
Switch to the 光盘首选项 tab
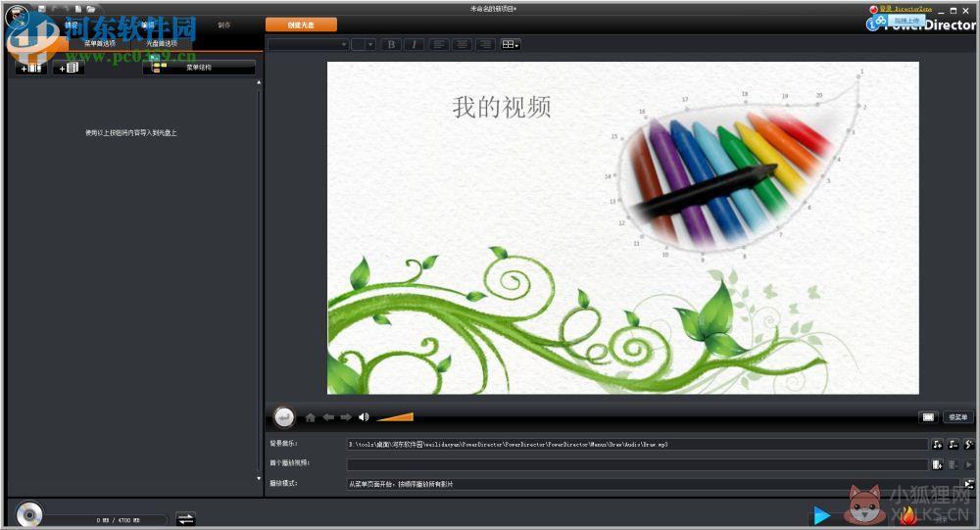point(162,44)
